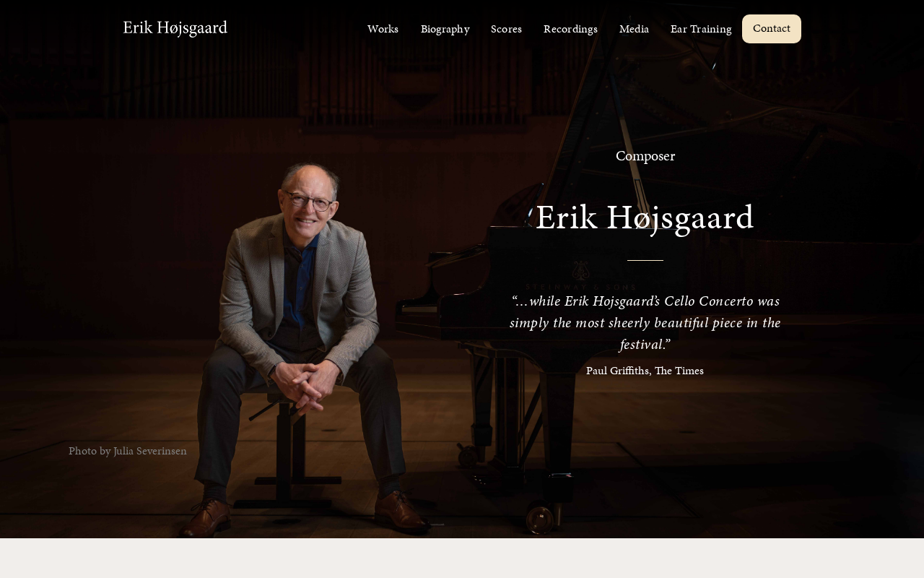Click the Composer subtitle text
Screen dimensions: 924x578
point(645,156)
